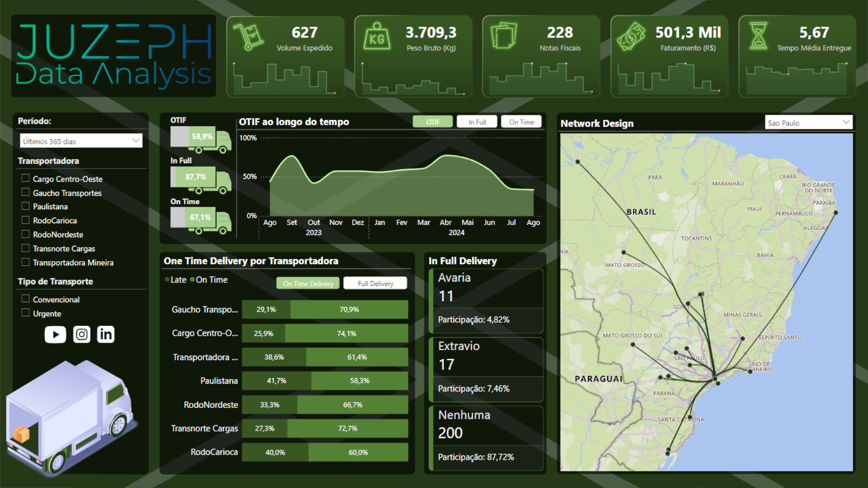Open the Instagram icon link
The image size is (868, 488).
(82, 334)
